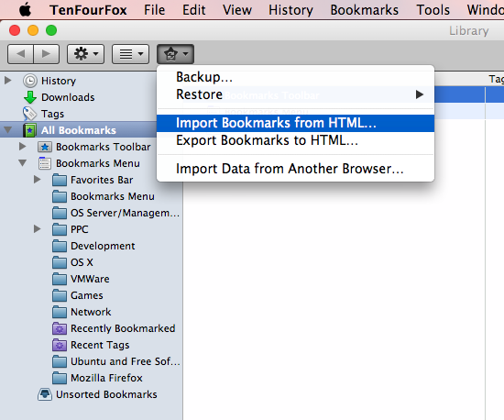The image size is (504, 420).
Task: Expand the Favorites Bar folder
Action: pyautogui.click(x=38, y=180)
